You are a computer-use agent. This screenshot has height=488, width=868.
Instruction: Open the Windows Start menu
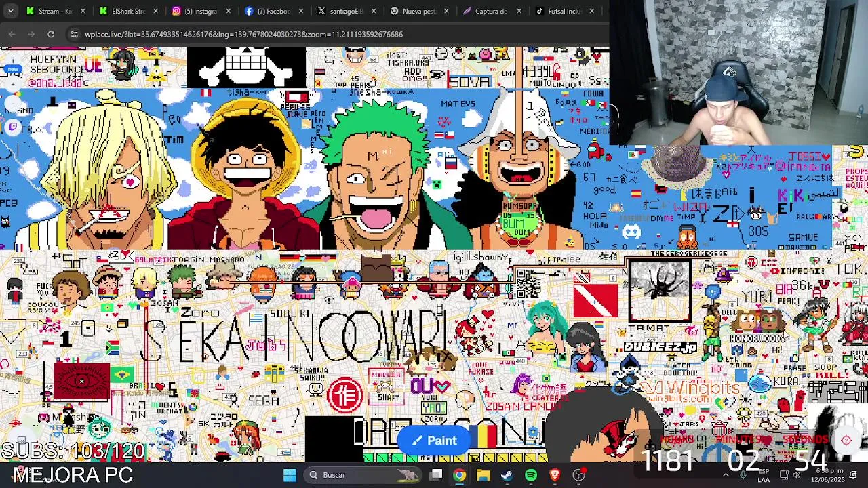pyautogui.click(x=290, y=474)
